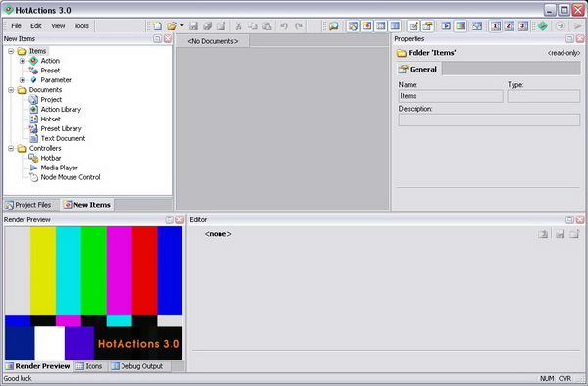Expand the Action tree node

(x=23, y=61)
